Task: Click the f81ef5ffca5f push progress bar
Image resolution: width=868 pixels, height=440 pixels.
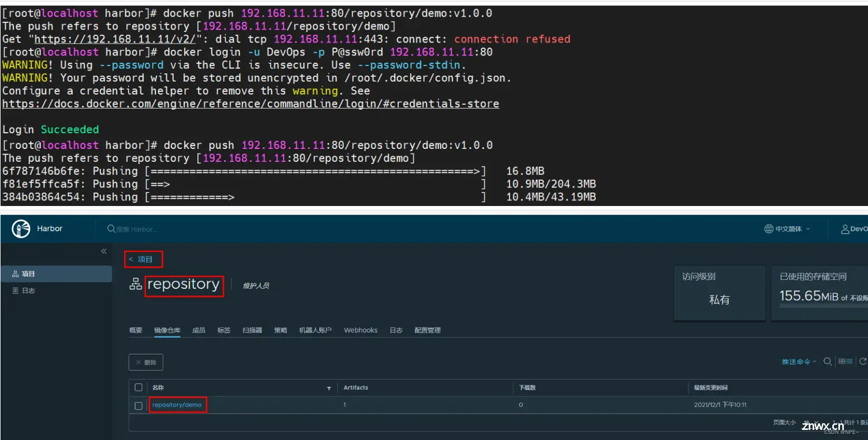Action: tap(315, 184)
